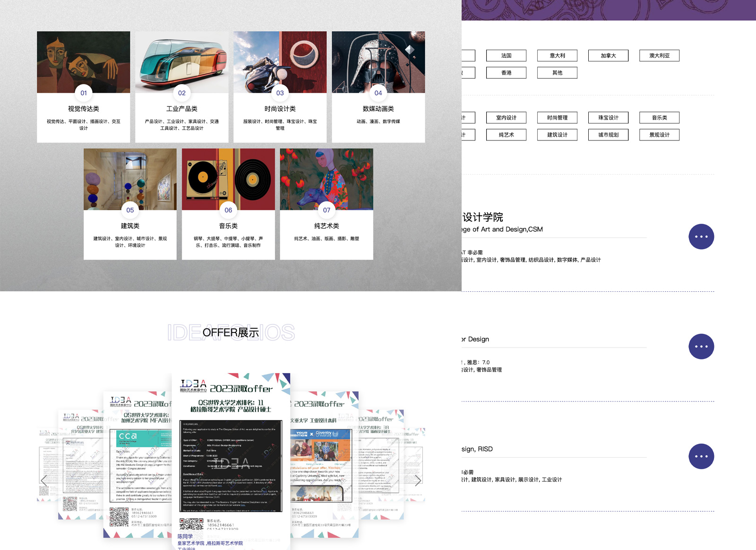
Task: Click the 'or Design' school name
Action: 475,339
